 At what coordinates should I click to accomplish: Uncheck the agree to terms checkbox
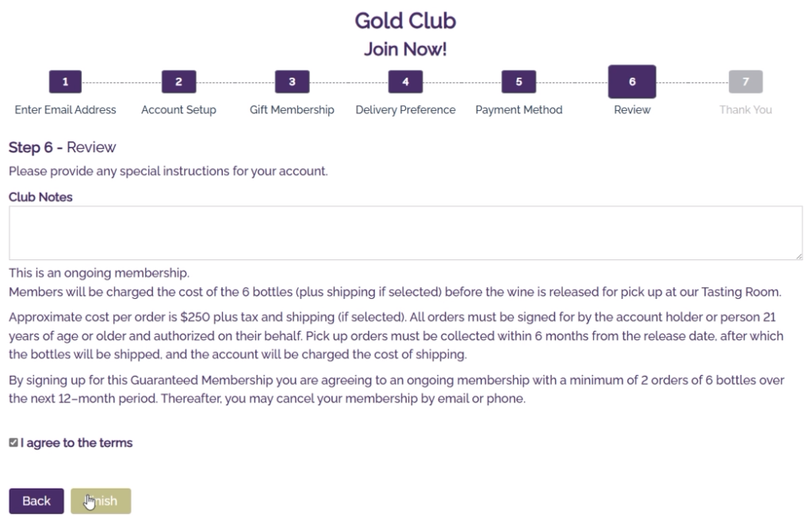coord(13,443)
